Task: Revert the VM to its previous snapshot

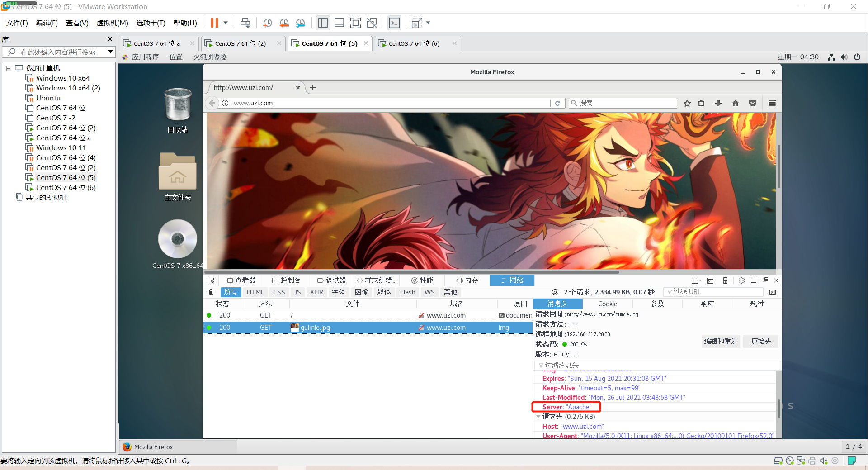Action: 284,23
